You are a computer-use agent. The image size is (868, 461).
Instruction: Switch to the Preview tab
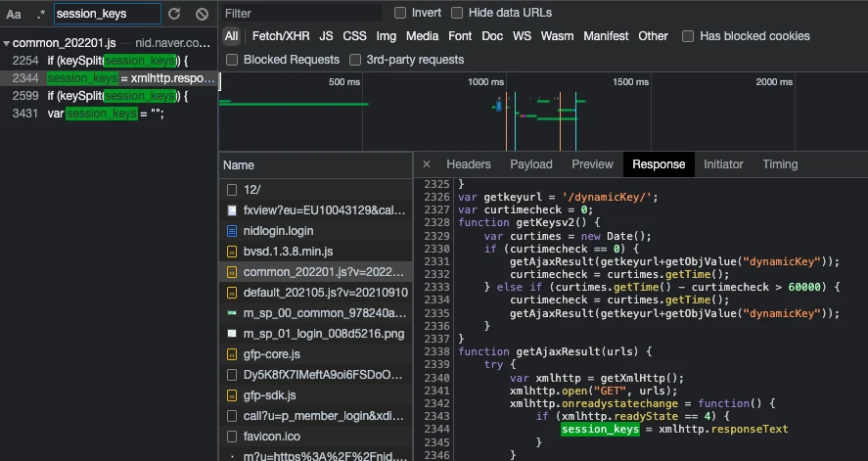(592, 164)
